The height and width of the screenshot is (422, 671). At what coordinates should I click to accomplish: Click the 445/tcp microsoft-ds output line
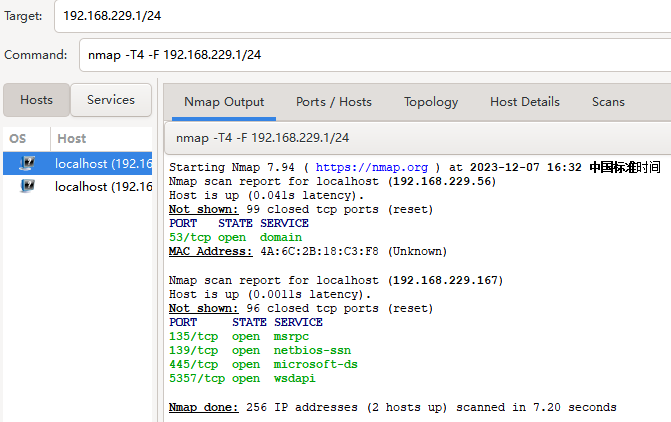263,364
